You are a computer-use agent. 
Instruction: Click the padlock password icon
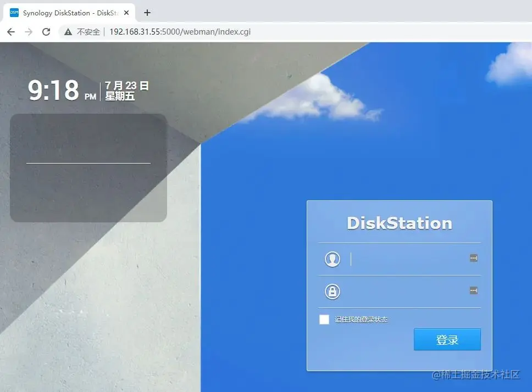click(x=332, y=292)
